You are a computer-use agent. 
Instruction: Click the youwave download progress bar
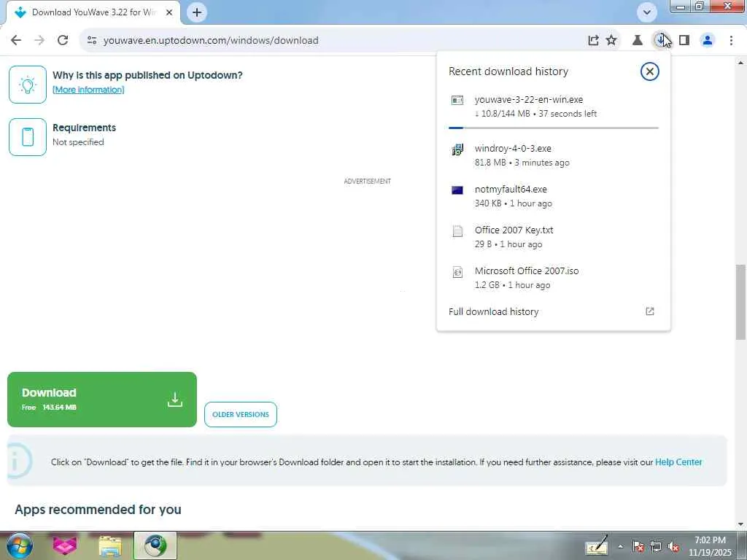click(x=554, y=128)
